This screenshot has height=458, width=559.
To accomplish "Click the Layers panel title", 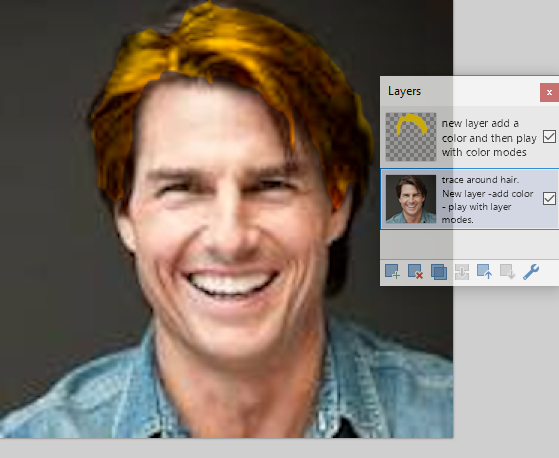I will [404, 91].
